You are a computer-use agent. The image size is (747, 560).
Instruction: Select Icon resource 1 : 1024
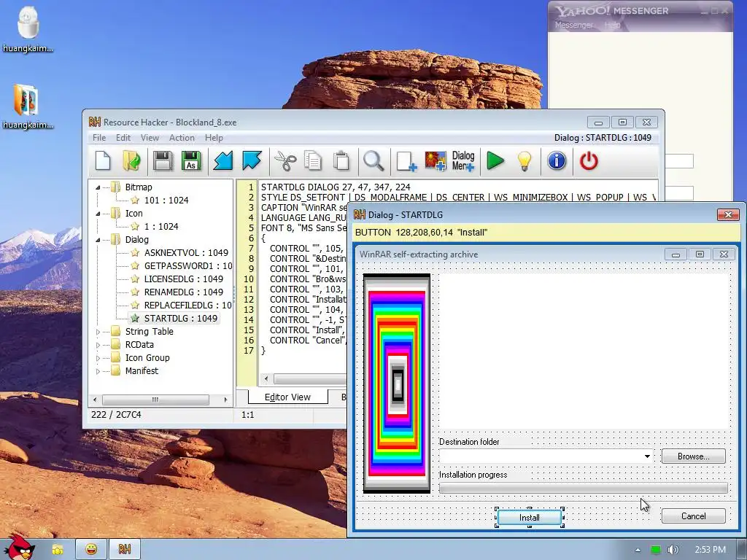tap(161, 227)
